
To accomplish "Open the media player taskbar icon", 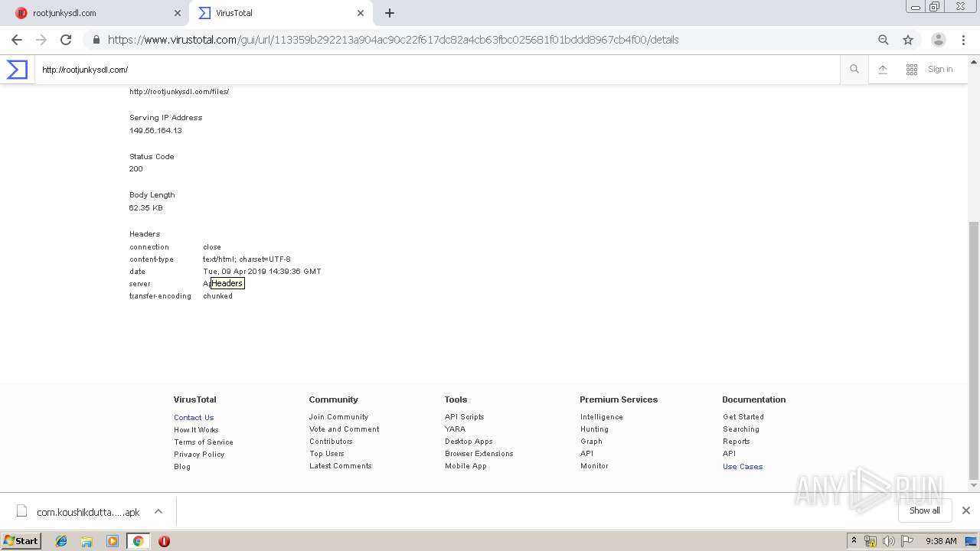I will [113, 541].
